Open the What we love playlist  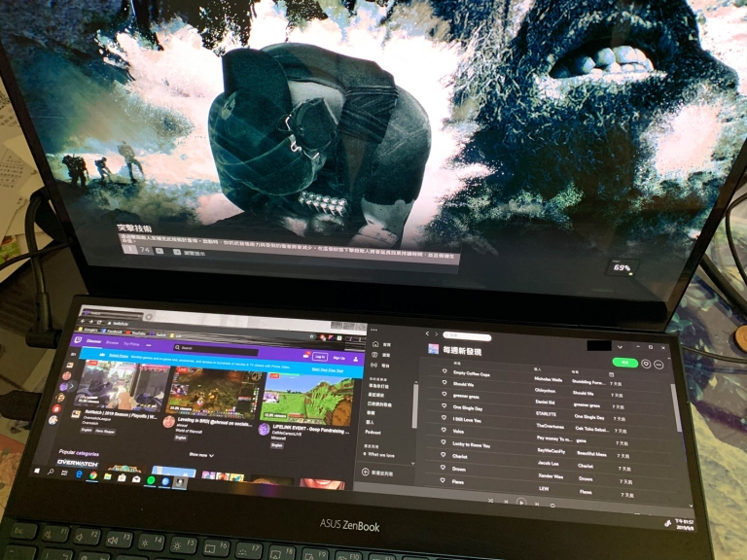tap(380, 455)
